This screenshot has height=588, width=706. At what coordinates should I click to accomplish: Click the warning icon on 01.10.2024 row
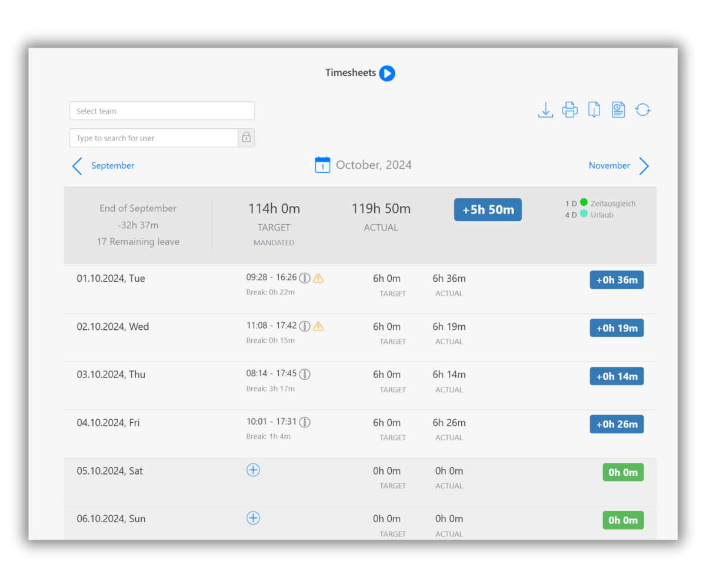click(318, 278)
